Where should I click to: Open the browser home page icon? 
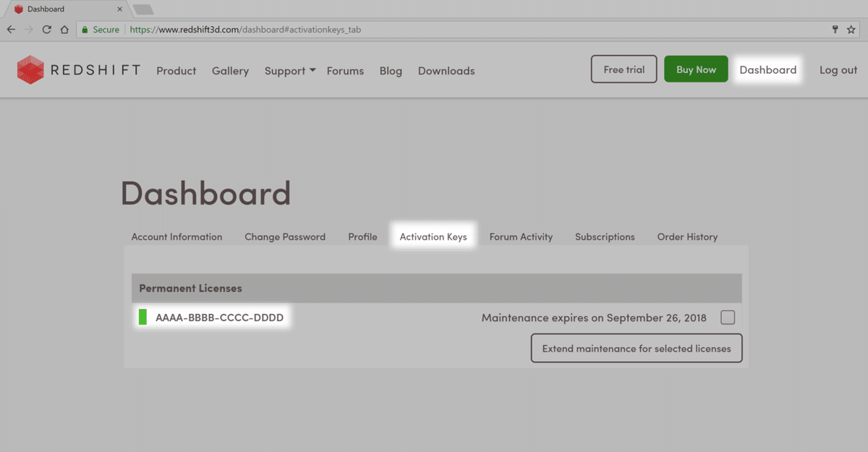[64, 30]
